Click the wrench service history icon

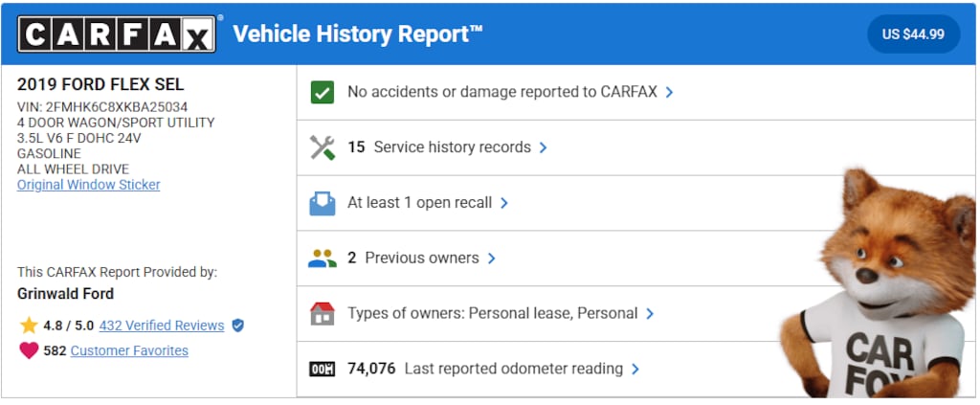(323, 147)
